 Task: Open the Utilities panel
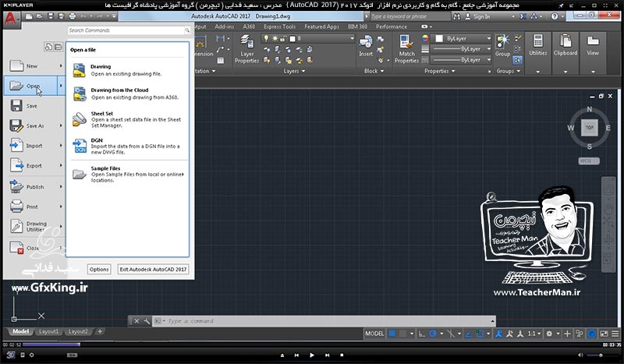[x=538, y=53]
